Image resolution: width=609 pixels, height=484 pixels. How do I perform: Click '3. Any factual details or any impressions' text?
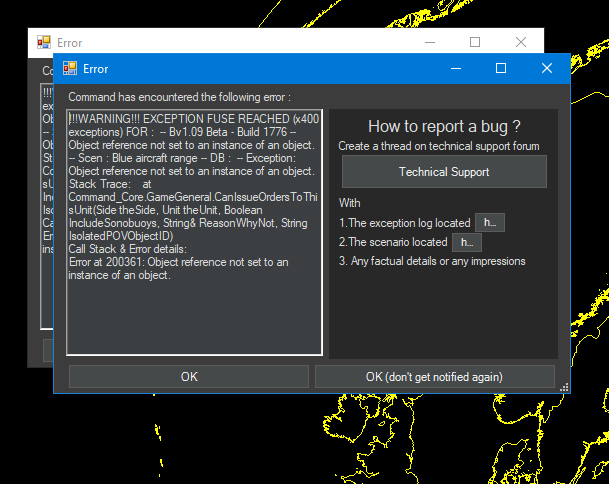pyautogui.click(x=432, y=261)
